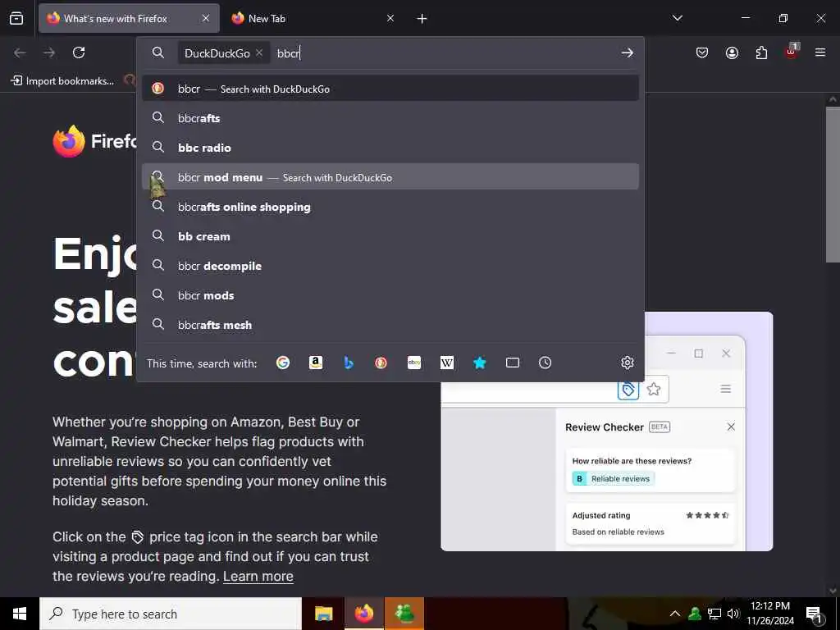Switch to What's new with Firefox tab
This screenshot has height=630, width=840.
tap(129, 18)
